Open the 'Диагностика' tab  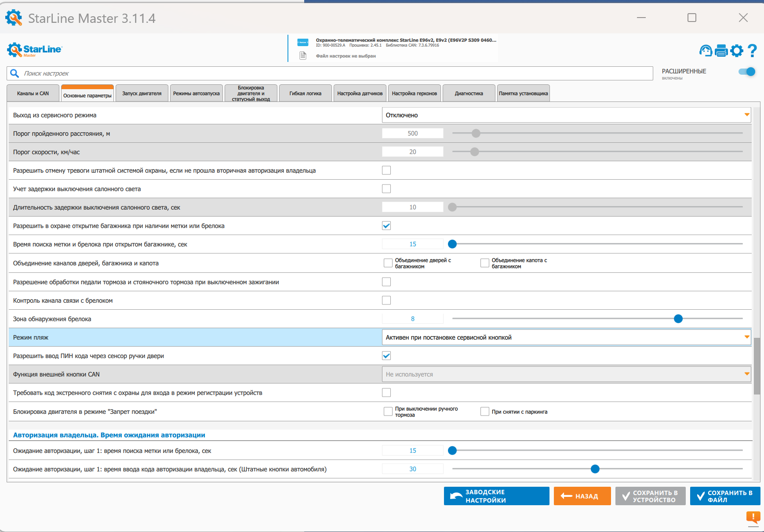[x=469, y=93]
